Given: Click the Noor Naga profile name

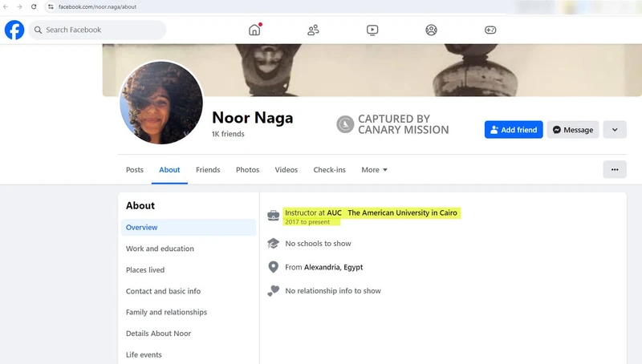Looking at the screenshot, I should click(252, 118).
